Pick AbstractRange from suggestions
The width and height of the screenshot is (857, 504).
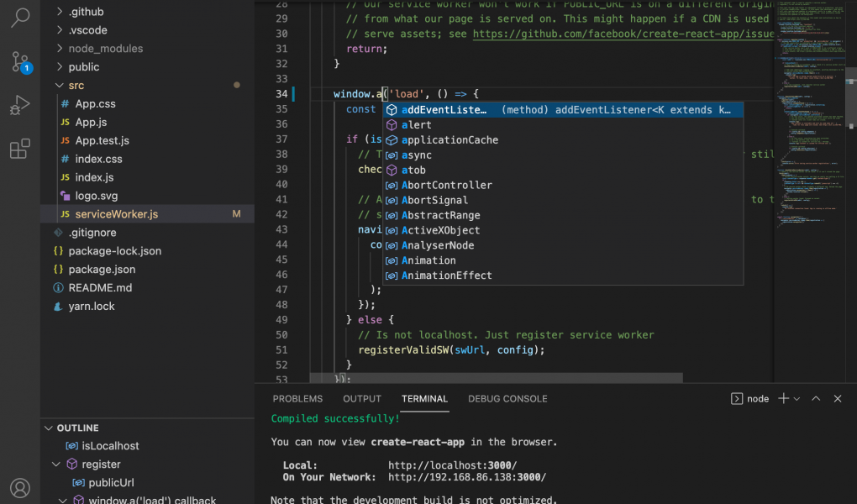tap(563, 215)
